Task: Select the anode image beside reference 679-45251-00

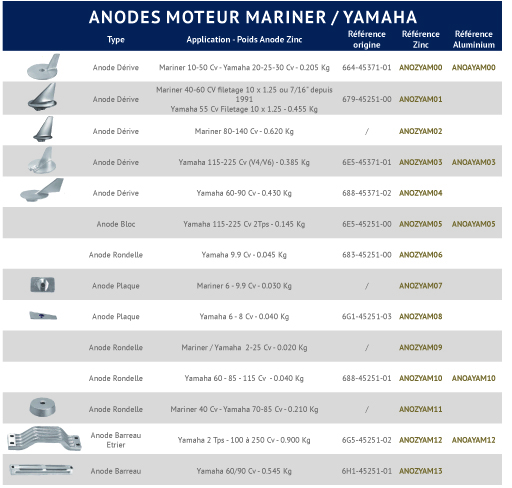Action: [x=42, y=97]
